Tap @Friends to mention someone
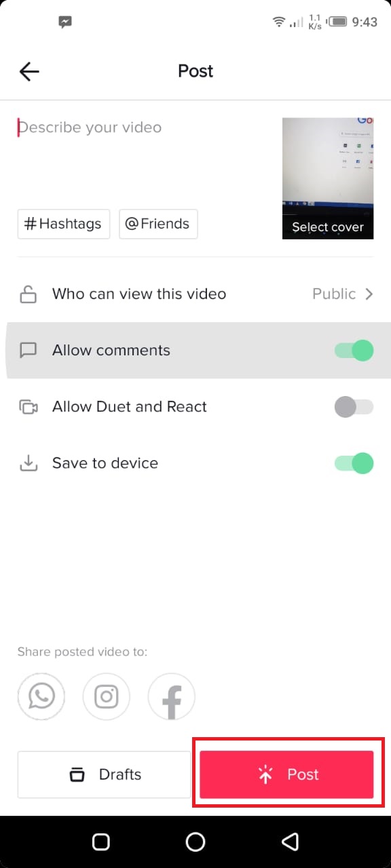This screenshot has height=868, width=391. point(158,224)
